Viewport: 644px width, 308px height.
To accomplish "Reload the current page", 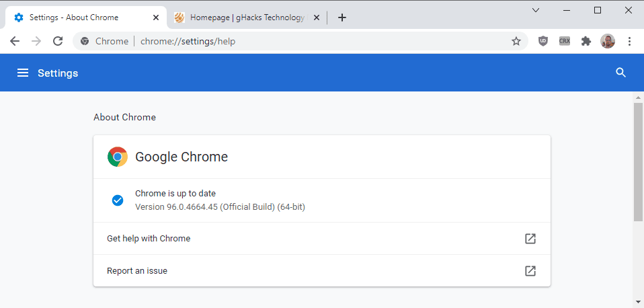I will [58, 41].
